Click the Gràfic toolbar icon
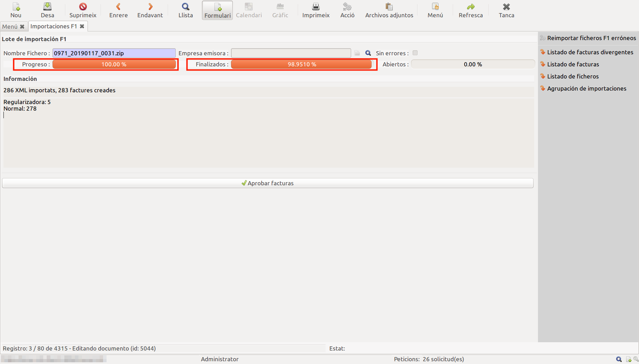The image size is (639, 364). [280, 10]
